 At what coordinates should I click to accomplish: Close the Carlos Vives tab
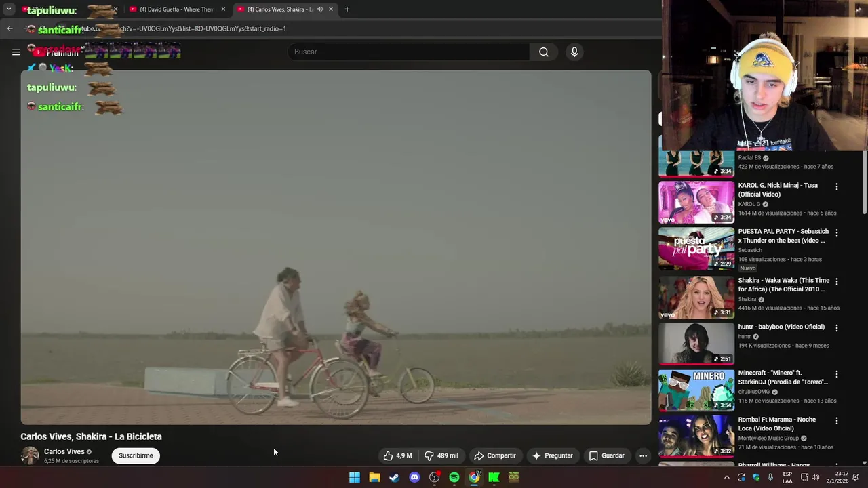[x=331, y=9]
